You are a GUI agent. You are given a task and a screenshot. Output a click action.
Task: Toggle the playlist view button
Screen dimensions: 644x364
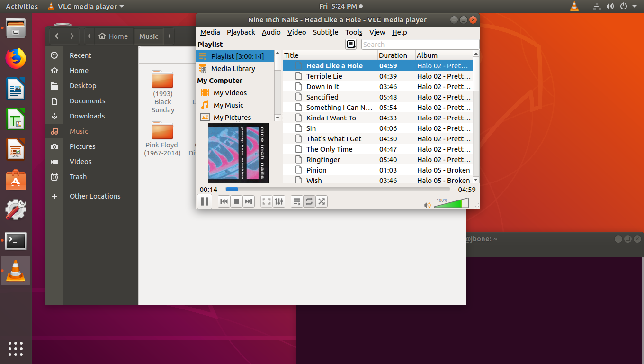coord(297,201)
